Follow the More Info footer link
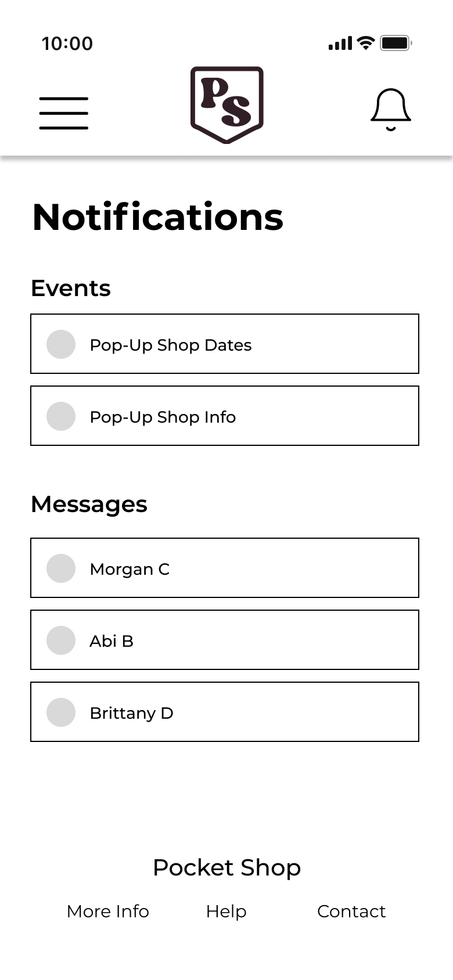The height and width of the screenshot is (980, 453). pyautogui.click(x=108, y=911)
